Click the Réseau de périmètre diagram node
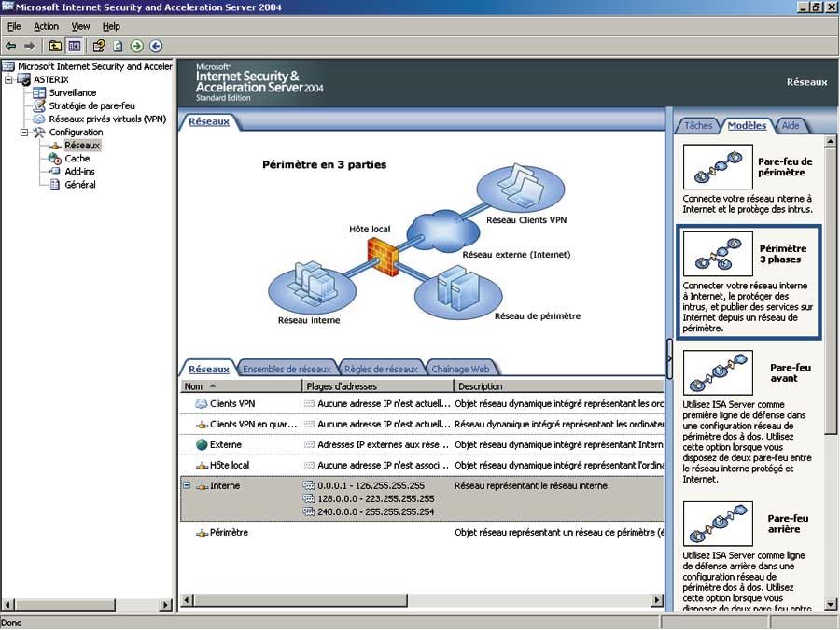The image size is (840, 630). click(x=458, y=294)
